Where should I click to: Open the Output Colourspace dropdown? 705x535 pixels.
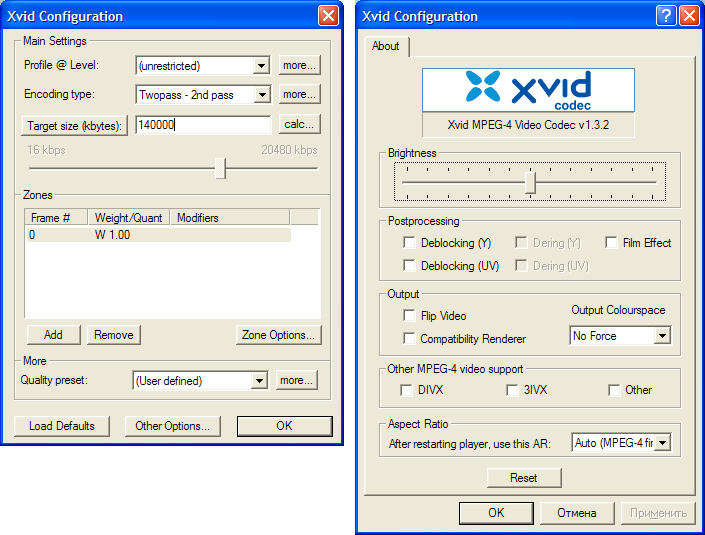pyautogui.click(x=662, y=336)
